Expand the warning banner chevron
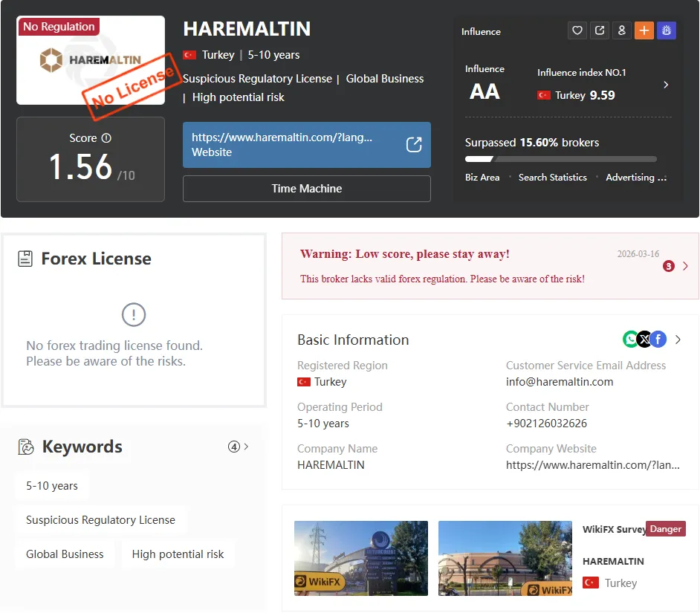Screen dimensions: 700x613 [685, 266]
